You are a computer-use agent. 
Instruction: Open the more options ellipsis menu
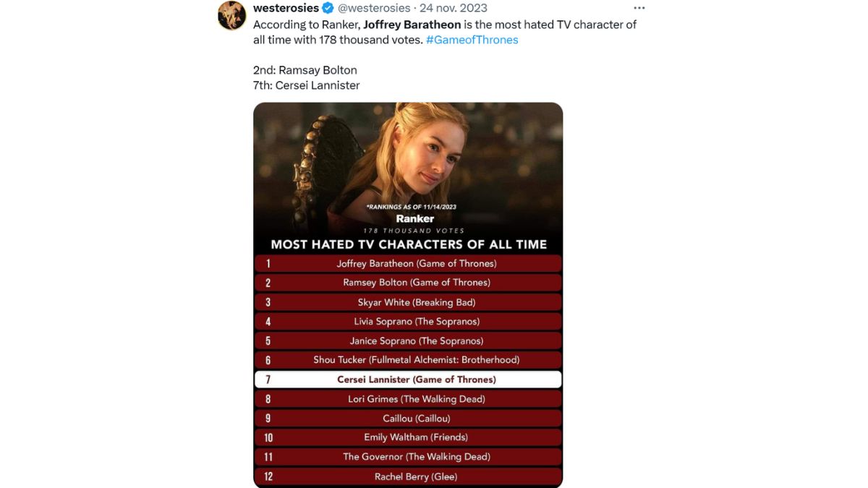(x=639, y=7)
